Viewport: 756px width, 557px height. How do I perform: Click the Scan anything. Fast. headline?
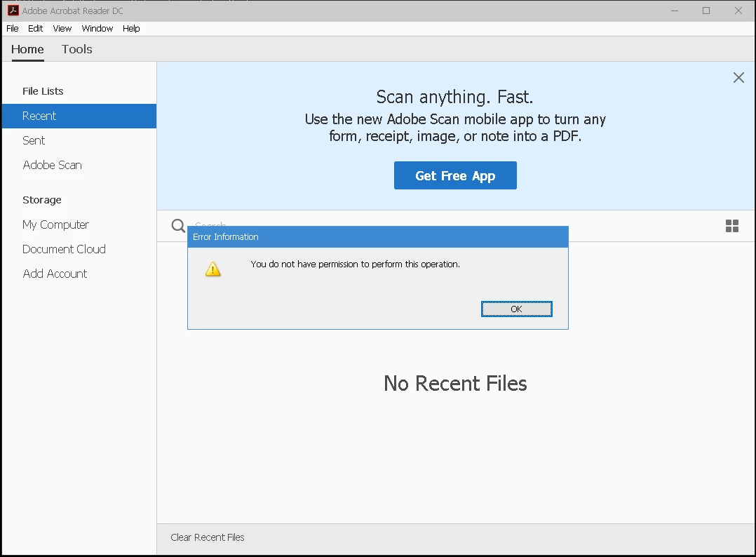pos(454,97)
